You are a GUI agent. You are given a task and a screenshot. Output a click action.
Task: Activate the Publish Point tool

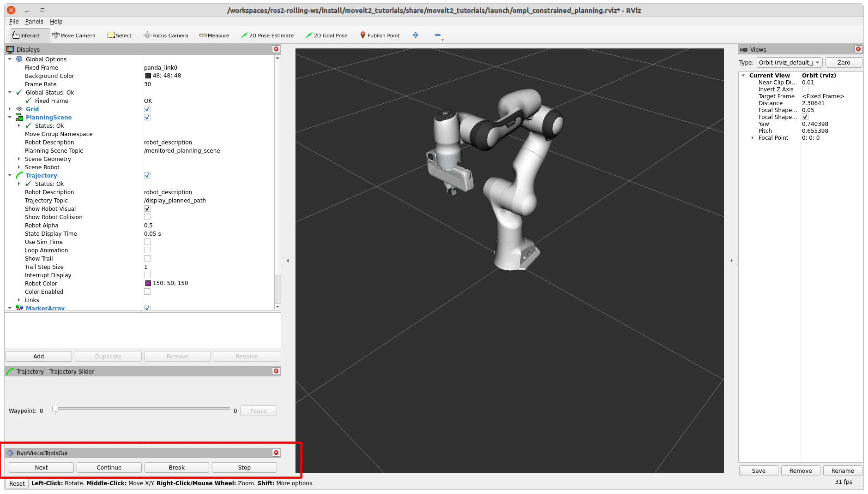point(380,36)
